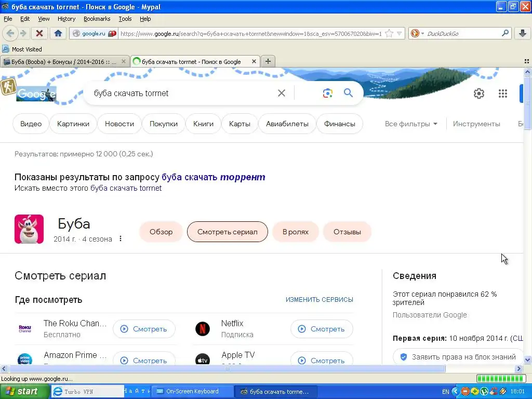Click Заявить права на блок знаний
Screen dimensions: 532x399
point(458,357)
